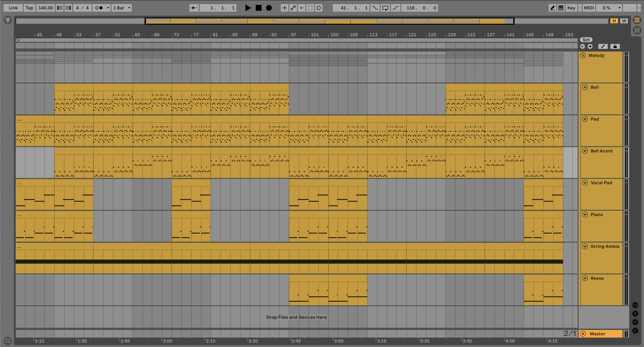This screenshot has height=347, width=644.
Task: Collapse the Melody group track
Action: point(583,55)
